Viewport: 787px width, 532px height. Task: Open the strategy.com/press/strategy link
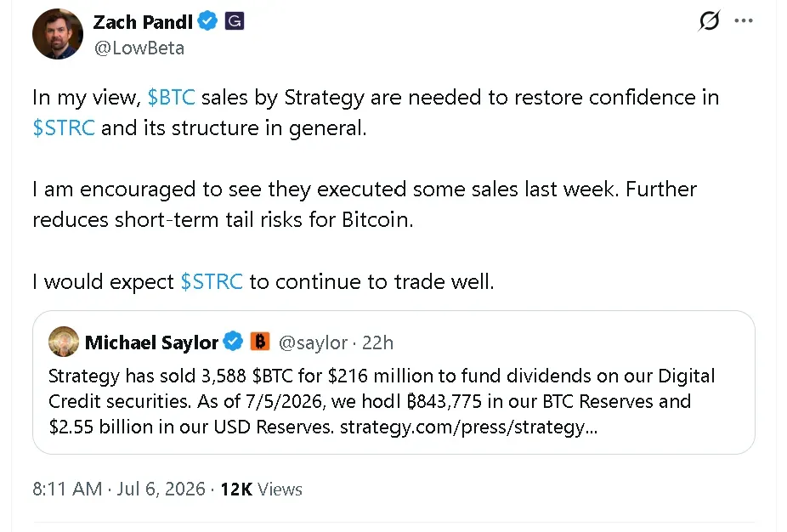coord(469,427)
